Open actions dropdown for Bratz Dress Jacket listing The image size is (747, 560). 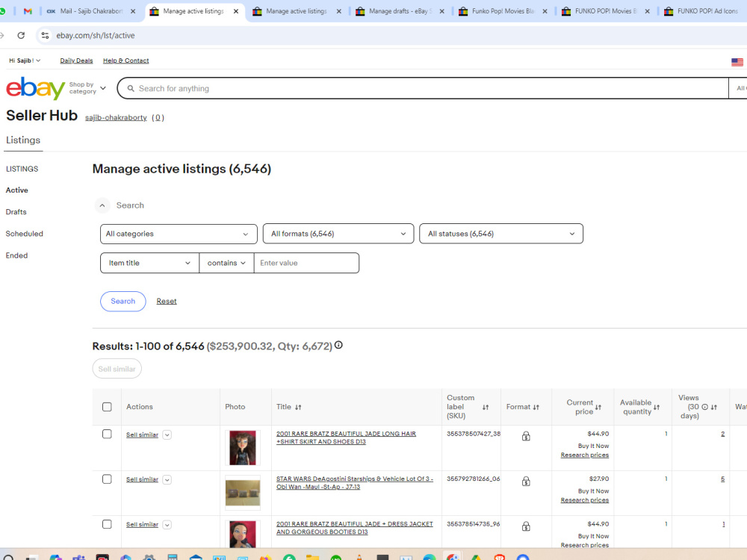[167, 525]
